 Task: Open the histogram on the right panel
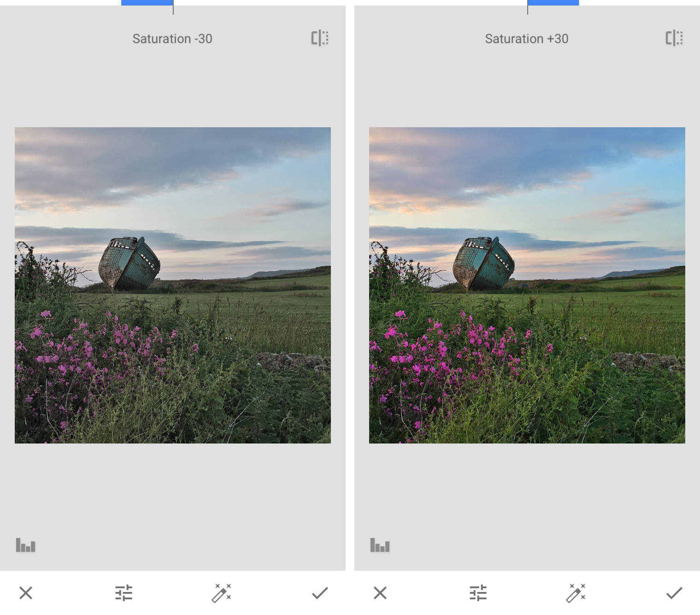(380, 546)
